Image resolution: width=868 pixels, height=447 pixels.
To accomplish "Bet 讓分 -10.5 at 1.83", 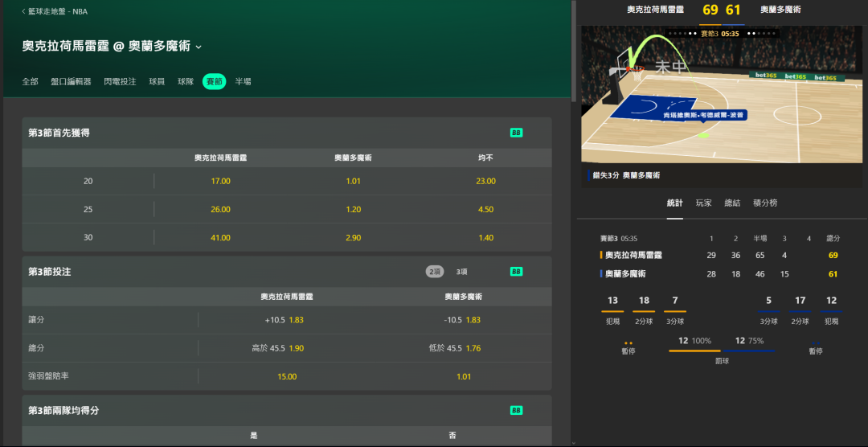I will pos(464,320).
